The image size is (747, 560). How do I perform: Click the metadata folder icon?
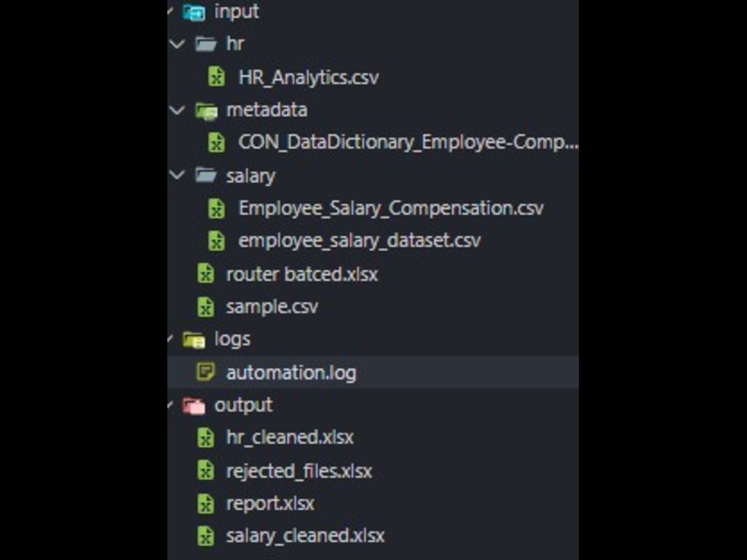point(206,111)
